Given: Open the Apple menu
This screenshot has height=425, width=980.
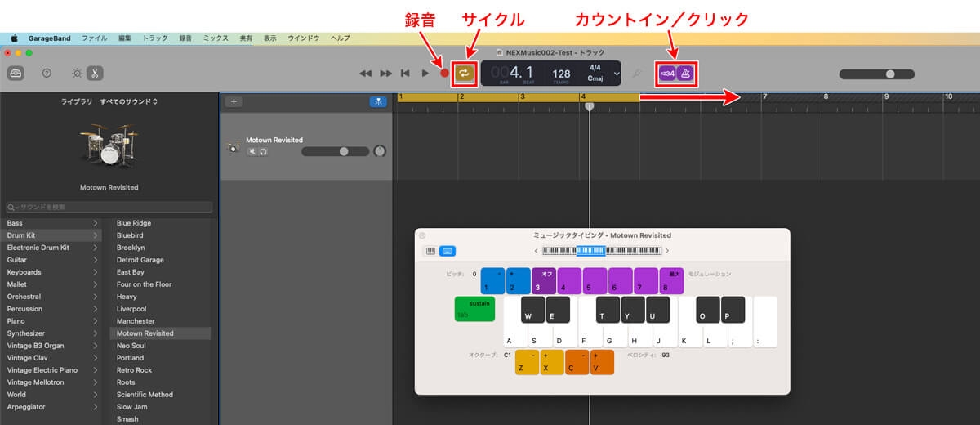Looking at the screenshot, I should (14, 38).
